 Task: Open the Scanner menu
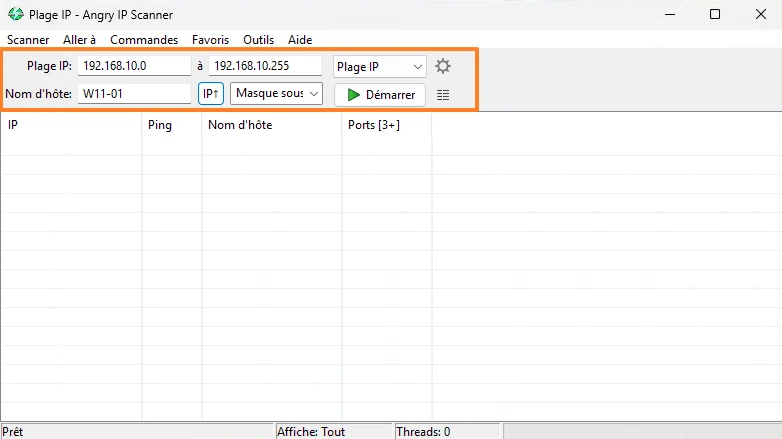coord(28,40)
